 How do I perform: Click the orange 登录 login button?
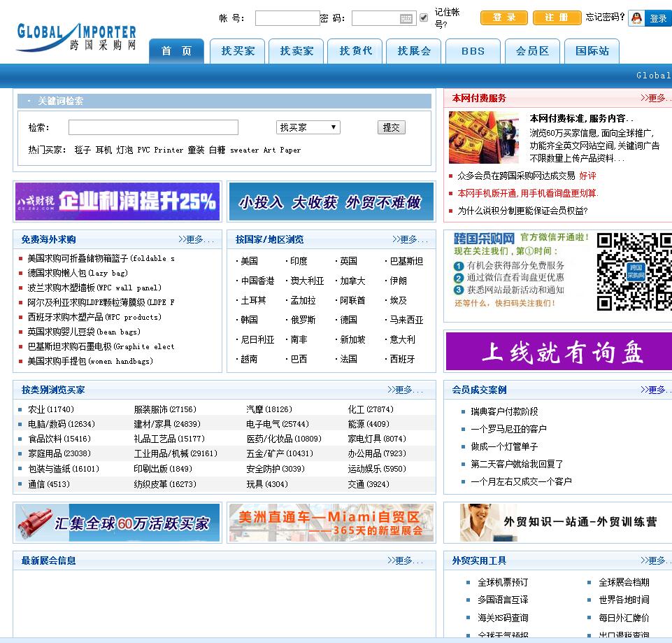point(504,17)
